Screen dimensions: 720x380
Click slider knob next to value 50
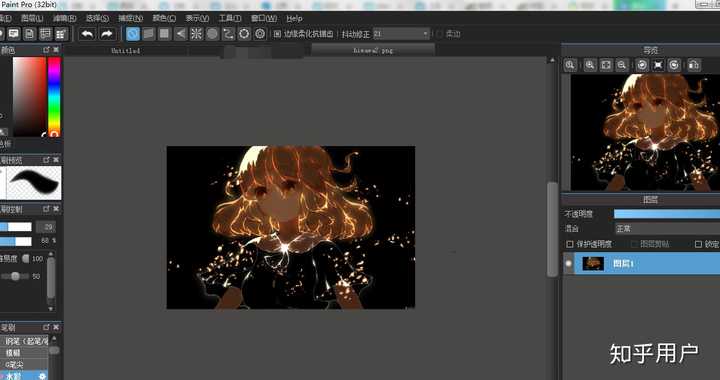[x=15, y=276]
